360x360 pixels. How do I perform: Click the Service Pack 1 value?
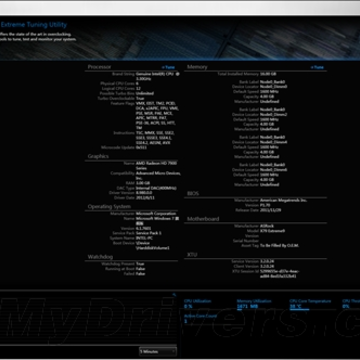149,233
